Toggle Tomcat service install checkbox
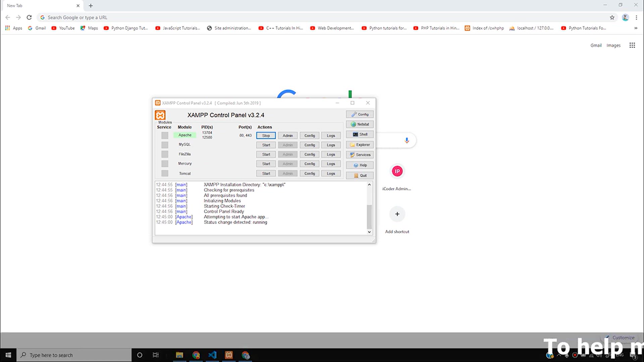644x362 pixels. [165, 173]
